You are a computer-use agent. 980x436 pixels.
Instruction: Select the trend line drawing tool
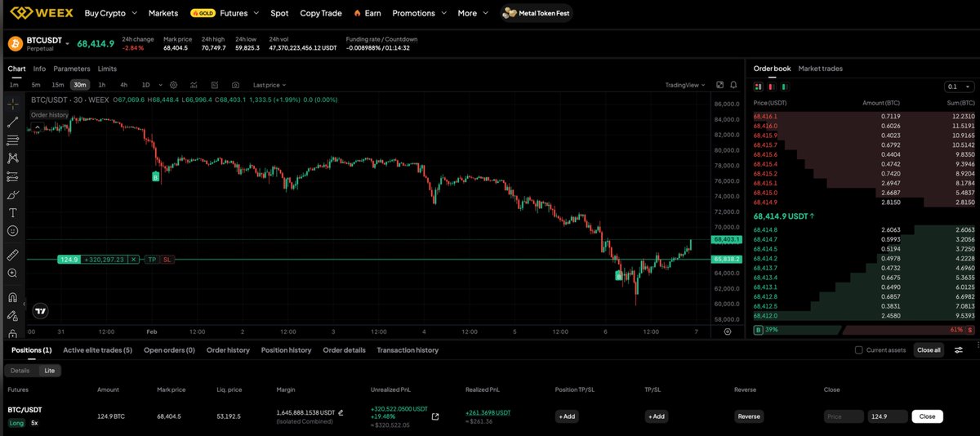point(12,122)
